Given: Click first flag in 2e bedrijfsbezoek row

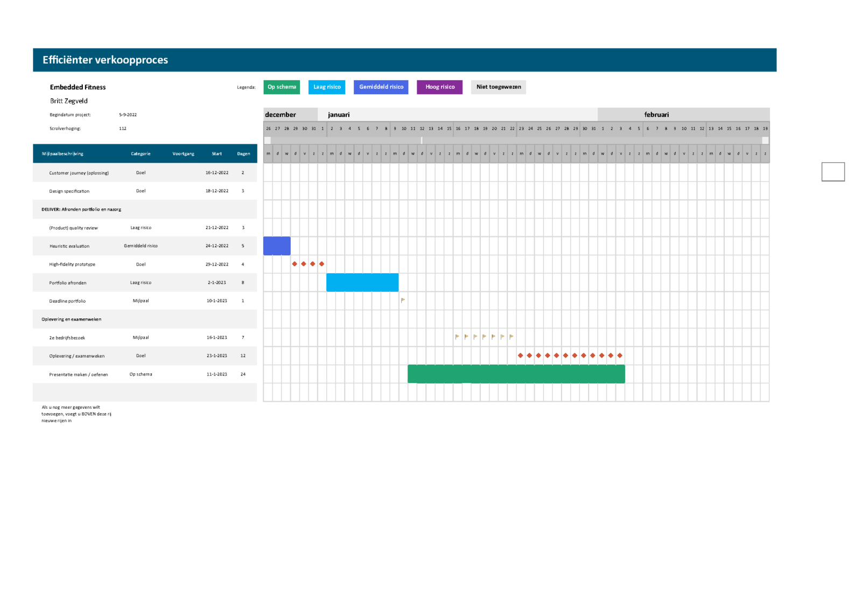Looking at the screenshot, I should tap(457, 337).
